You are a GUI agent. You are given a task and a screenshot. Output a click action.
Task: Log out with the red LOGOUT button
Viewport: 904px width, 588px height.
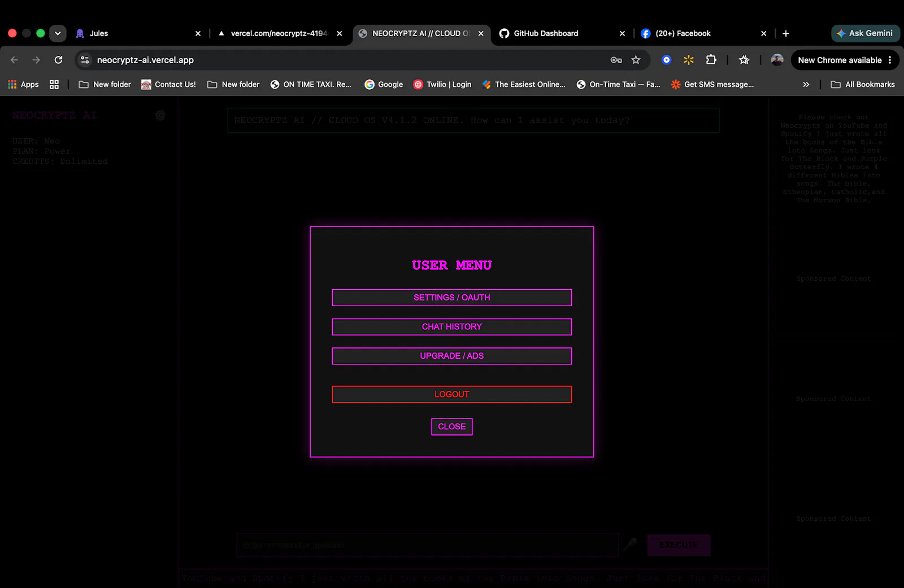[x=451, y=394]
